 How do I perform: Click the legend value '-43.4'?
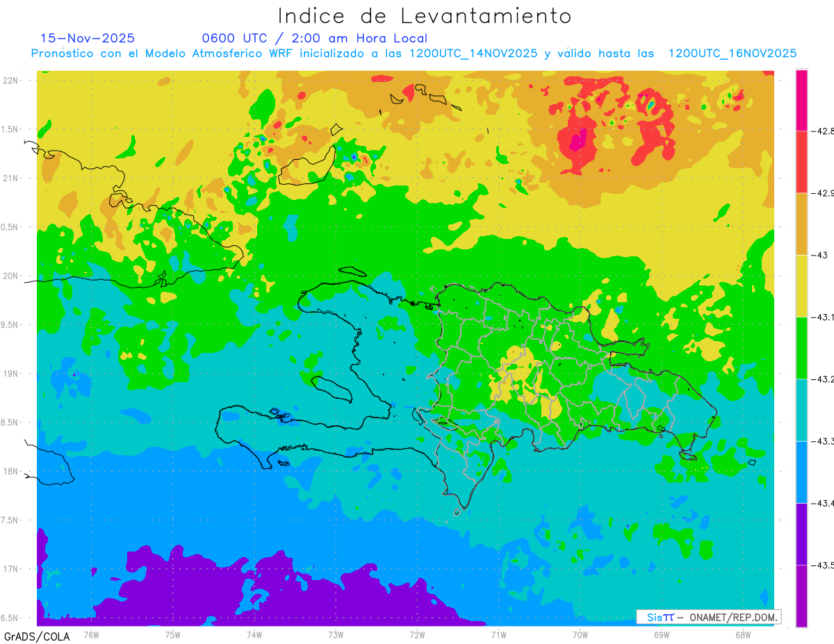pyautogui.click(x=822, y=503)
